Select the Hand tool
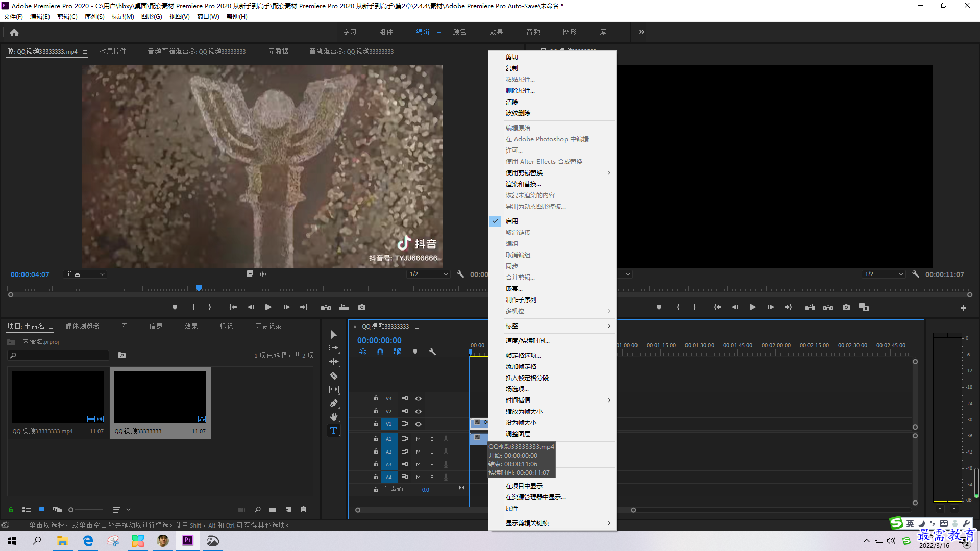 334,417
